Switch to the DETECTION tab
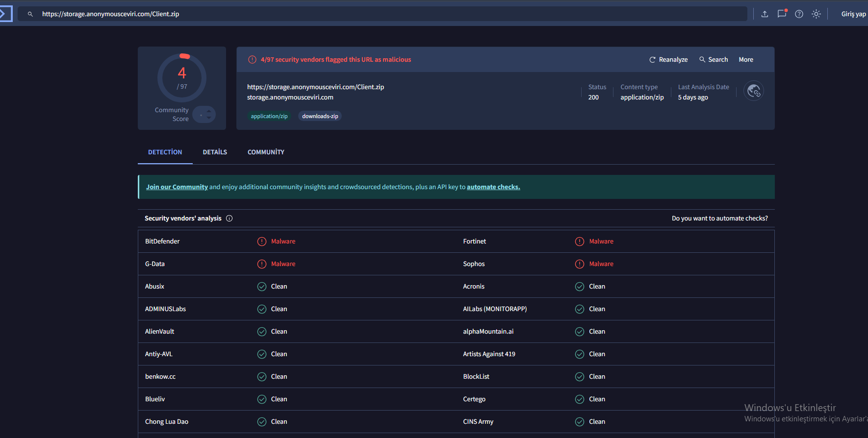868x438 pixels. (x=165, y=152)
